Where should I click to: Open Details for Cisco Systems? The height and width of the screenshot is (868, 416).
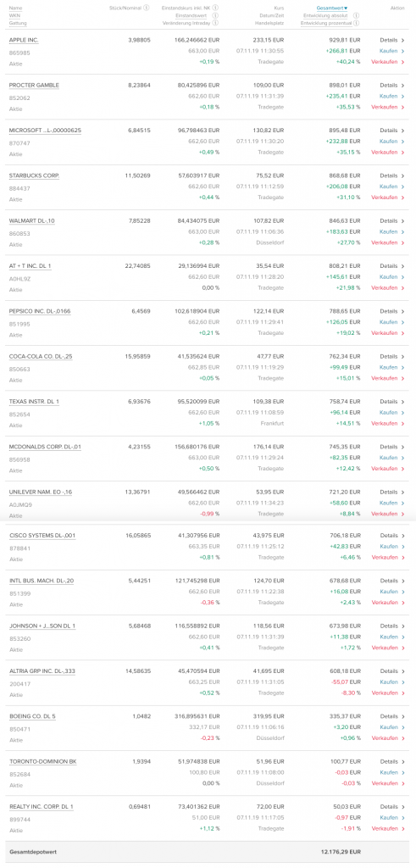click(391, 536)
